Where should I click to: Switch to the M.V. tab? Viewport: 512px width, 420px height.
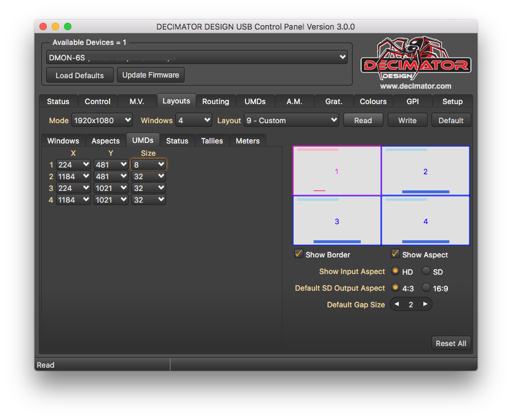point(137,102)
